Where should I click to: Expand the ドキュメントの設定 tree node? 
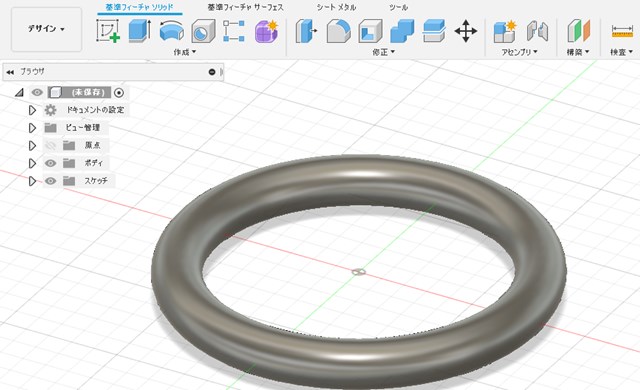pos(32,110)
